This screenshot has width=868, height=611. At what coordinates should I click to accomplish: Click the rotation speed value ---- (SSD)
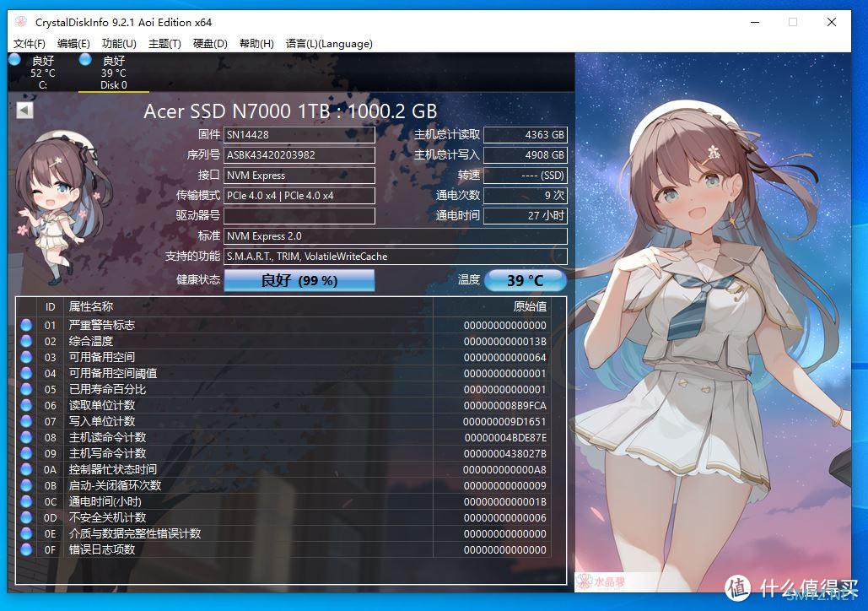526,175
